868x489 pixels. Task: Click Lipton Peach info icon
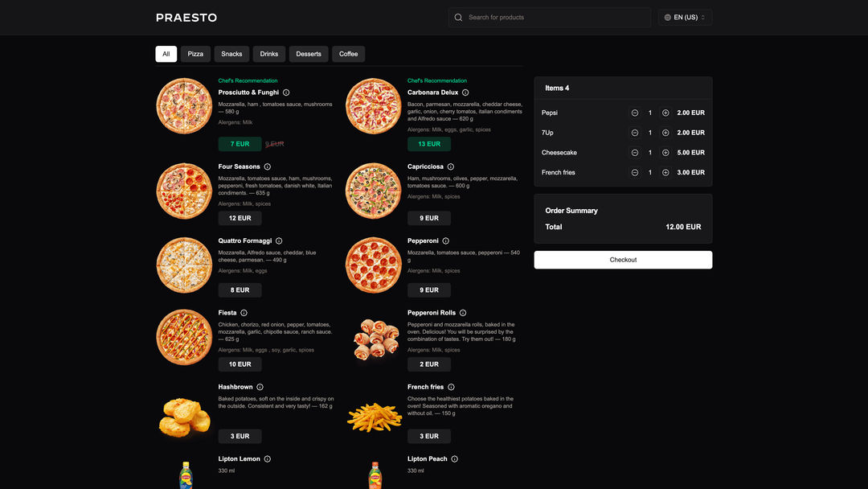[x=454, y=459]
